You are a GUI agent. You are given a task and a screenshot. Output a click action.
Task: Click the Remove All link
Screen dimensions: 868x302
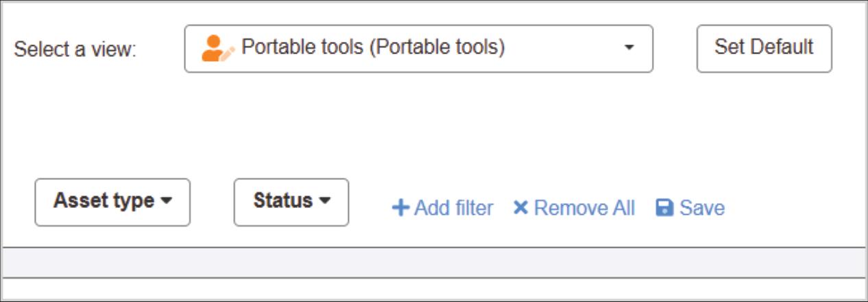click(584, 208)
